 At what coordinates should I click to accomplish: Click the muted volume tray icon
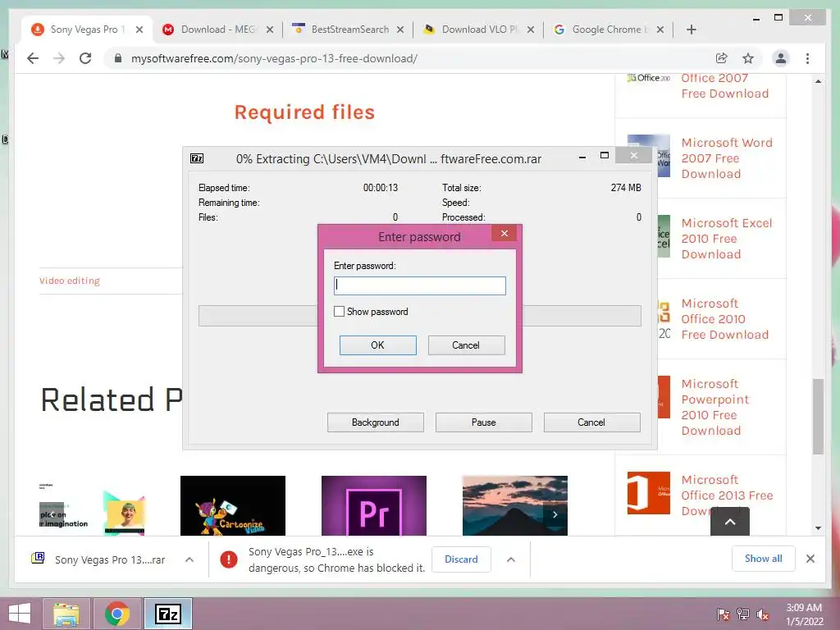763,614
